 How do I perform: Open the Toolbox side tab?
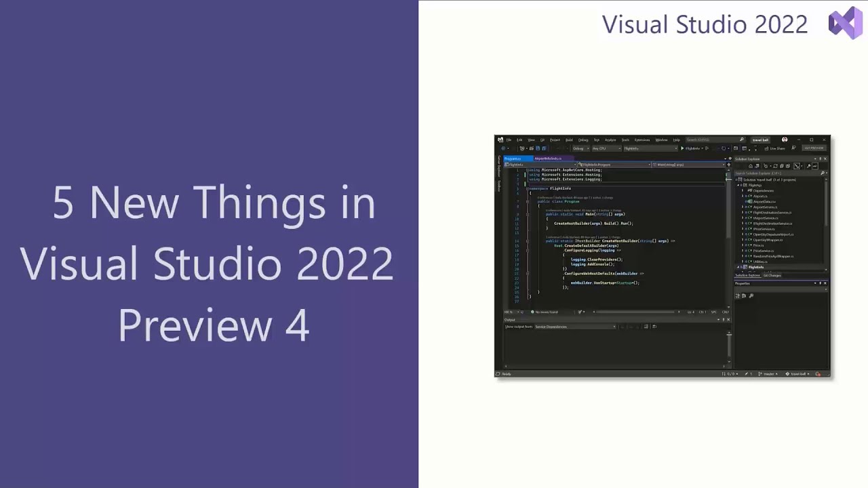coord(499,185)
